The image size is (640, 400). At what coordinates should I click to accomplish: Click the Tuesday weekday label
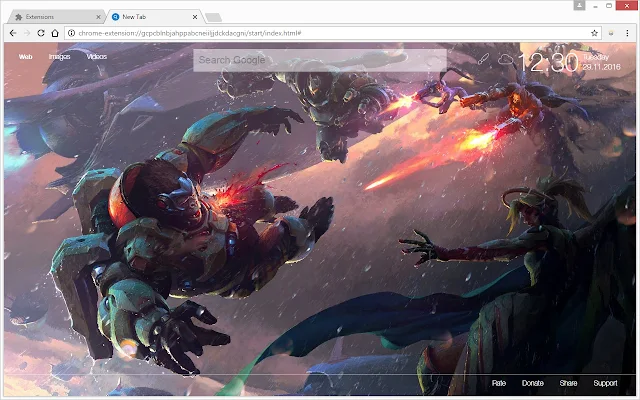(596, 57)
